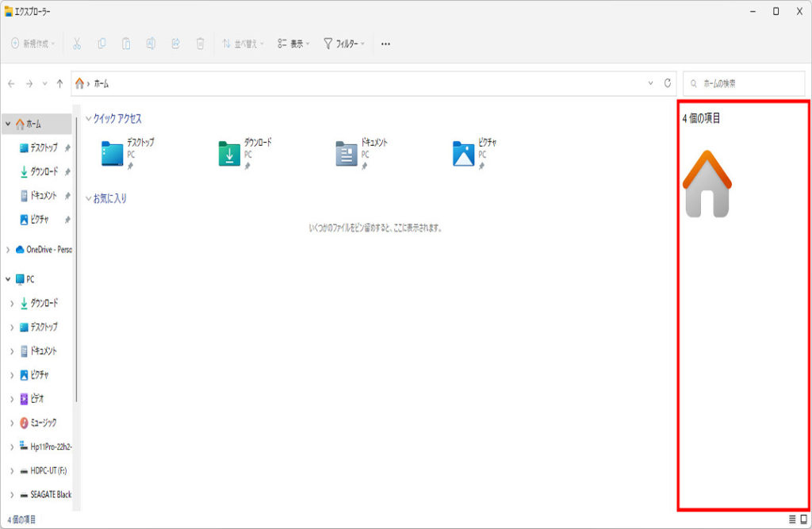
Task: Click the 新規作成 new button
Action: 33,44
